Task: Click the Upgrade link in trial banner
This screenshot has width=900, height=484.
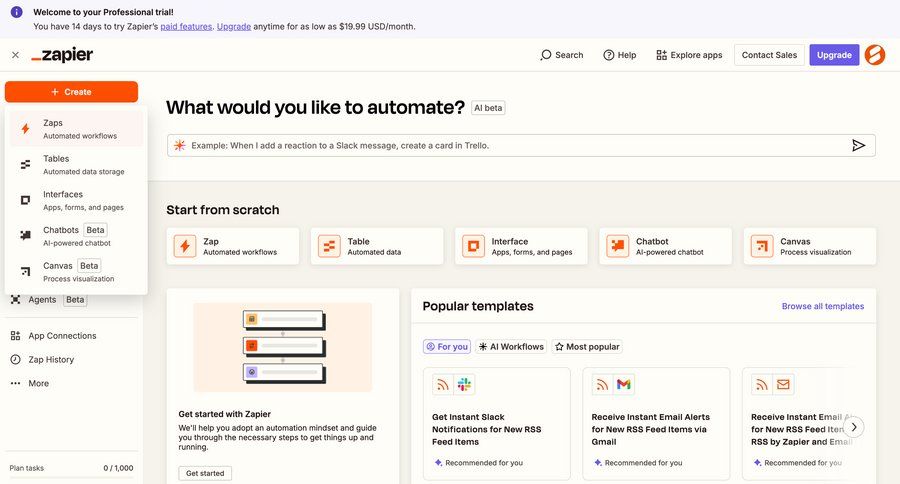Action: tap(234, 26)
